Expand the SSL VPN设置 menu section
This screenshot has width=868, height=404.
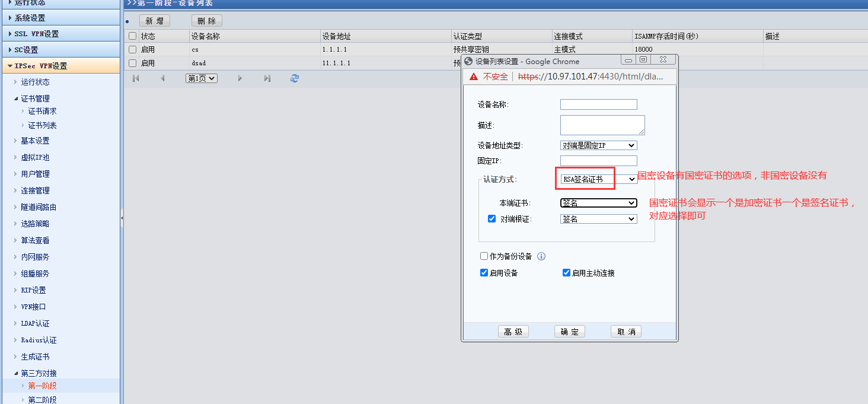tap(37, 34)
